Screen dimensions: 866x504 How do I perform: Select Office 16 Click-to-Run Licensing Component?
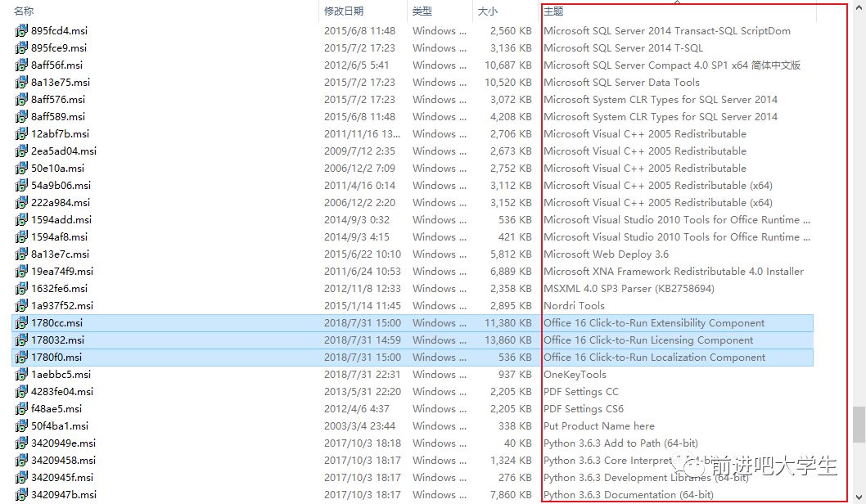648,340
